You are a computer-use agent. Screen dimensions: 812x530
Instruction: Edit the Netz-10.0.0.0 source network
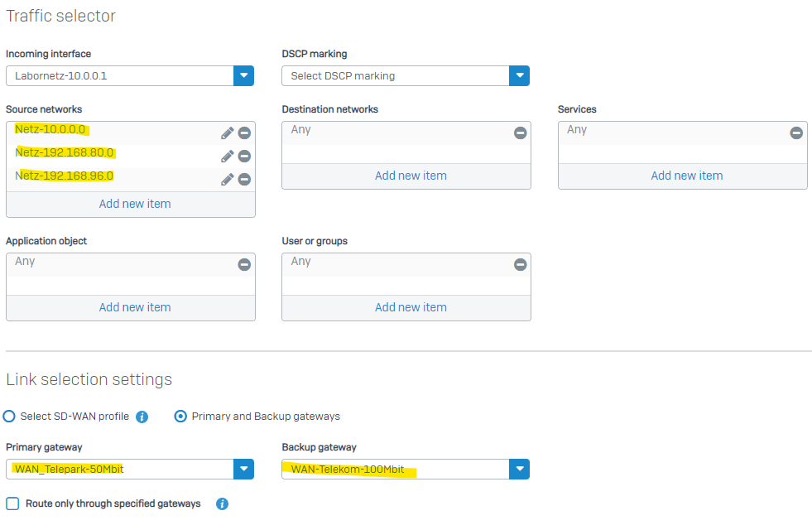click(228, 133)
